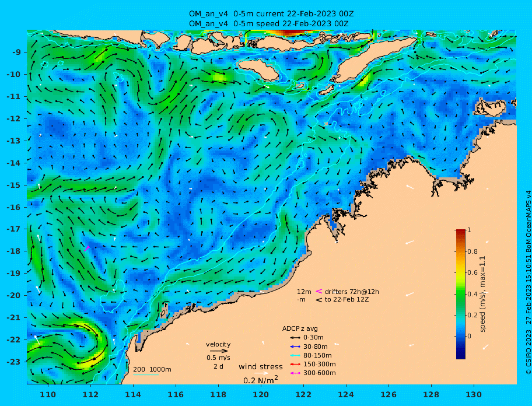Image resolution: width=532 pixels, height=406 pixels.
Task: Click the blue 30-80m ADCP legend arrow
Action: 295,346
